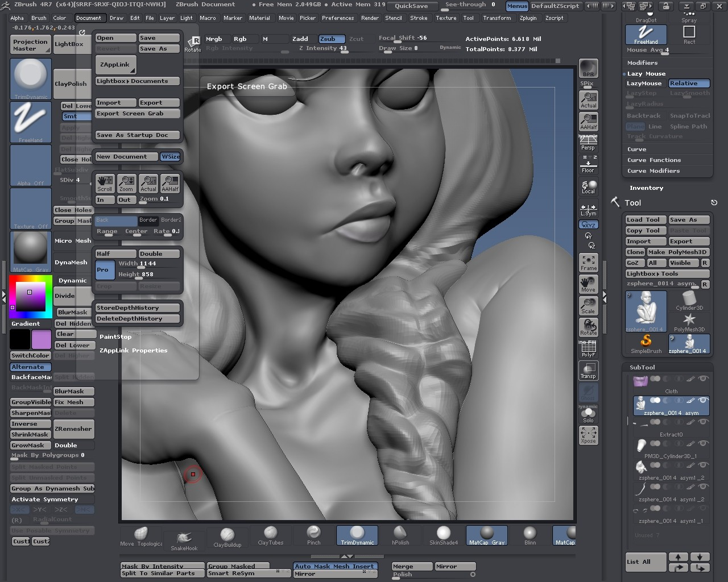Image resolution: width=728 pixels, height=582 pixels.
Task: Click the Z Intensity slider
Action: point(323,49)
